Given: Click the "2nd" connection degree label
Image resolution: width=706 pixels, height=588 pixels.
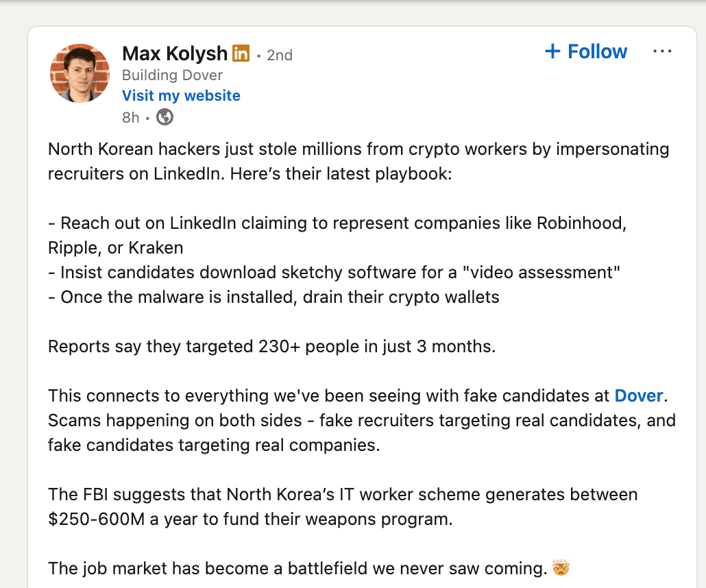Looking at the screenshot, I should [x=279, y=55].
